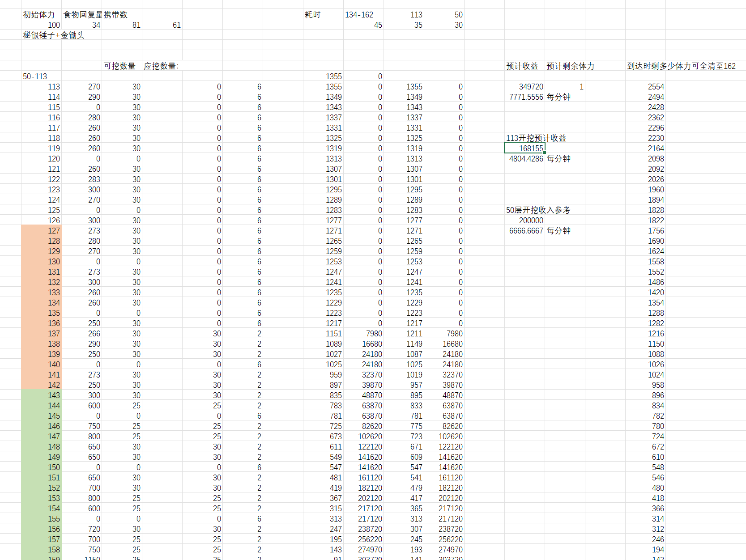Select the 应挖数量: header cell
The image size is (746, 560).
162,66
